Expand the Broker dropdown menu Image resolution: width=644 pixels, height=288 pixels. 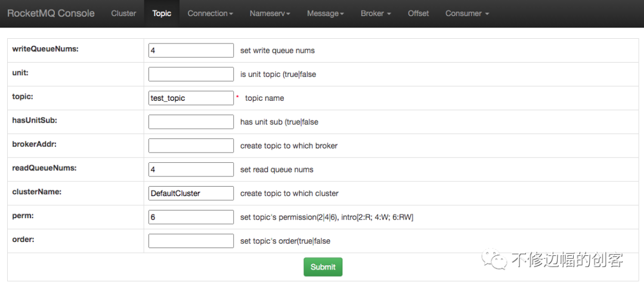click(376, 13)
